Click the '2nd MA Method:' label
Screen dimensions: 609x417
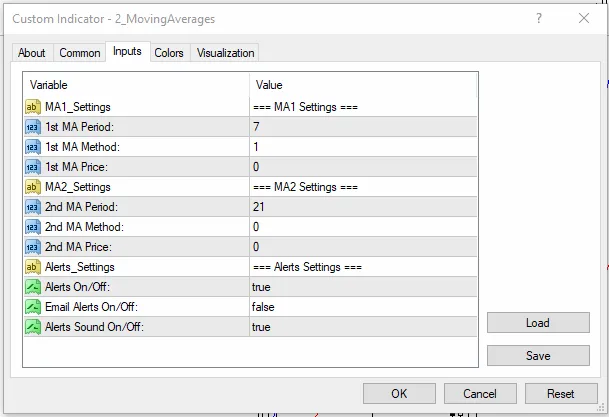point(84,227)
